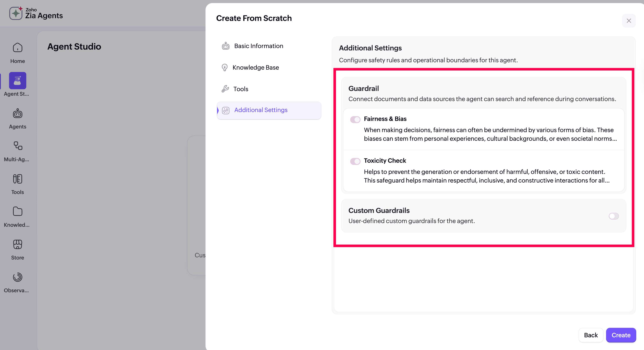Close the Create From Scratch dialog

pyautogui.click(x=629, y=21)
